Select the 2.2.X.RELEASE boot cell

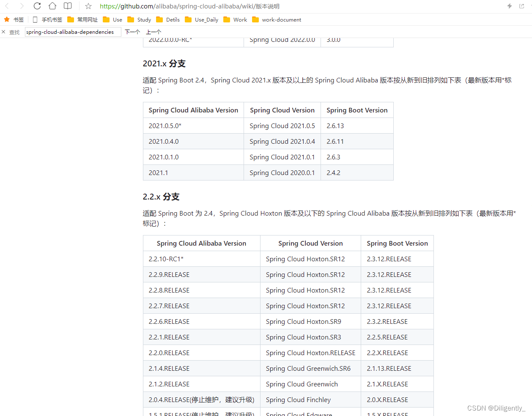(397, 353)
